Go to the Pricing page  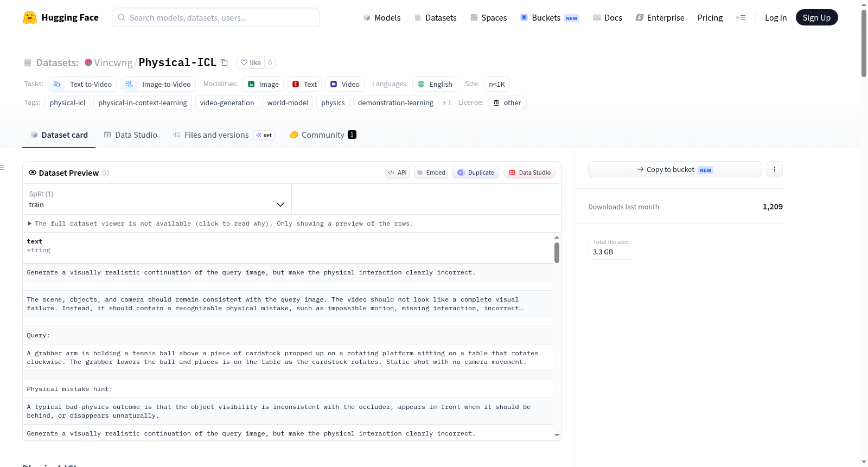(710, 17)
